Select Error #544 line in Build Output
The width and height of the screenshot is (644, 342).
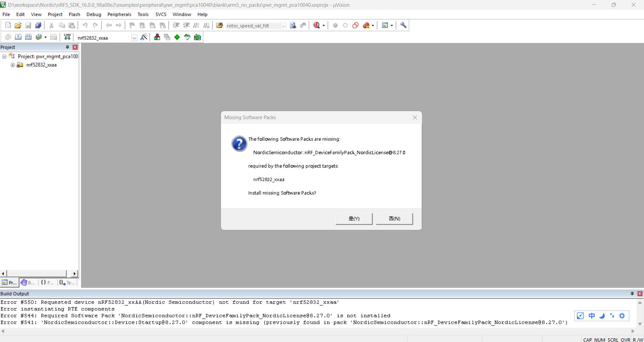coord(195,316)
